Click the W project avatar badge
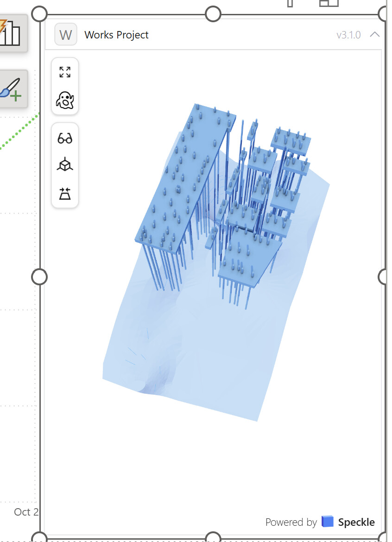The width and height of the screenshot is (392, 542). pos(66,35)
